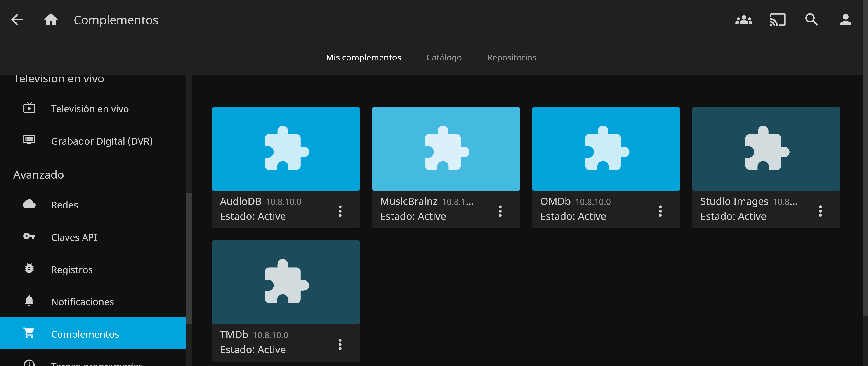Image resolution: width=868 pixels, height=366 pixels.
Task: Open Studio Images three-dot menu
Action: [x=820, y=211]
